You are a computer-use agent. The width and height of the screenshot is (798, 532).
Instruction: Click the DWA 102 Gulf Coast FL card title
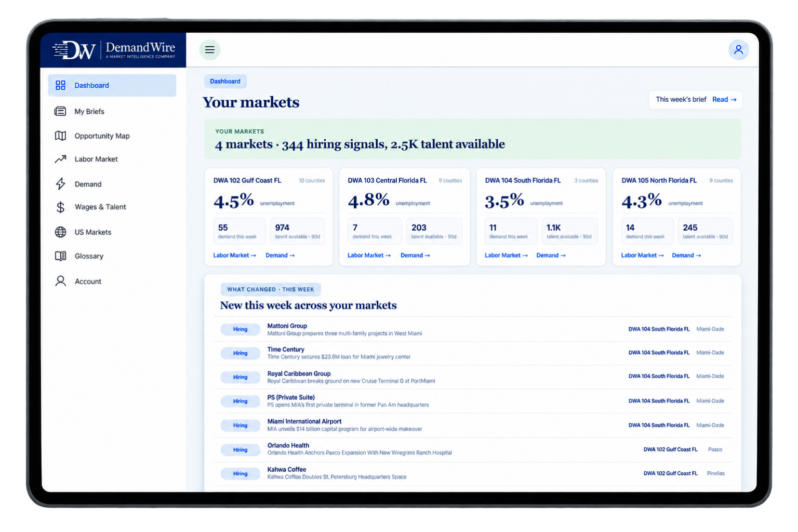(247, 180)
